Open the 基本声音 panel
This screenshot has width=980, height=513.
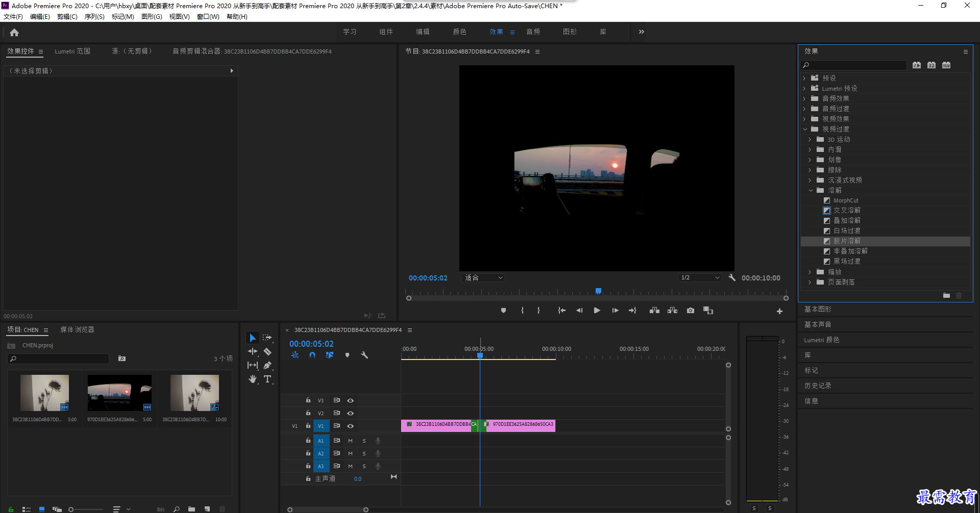point(818,325)
